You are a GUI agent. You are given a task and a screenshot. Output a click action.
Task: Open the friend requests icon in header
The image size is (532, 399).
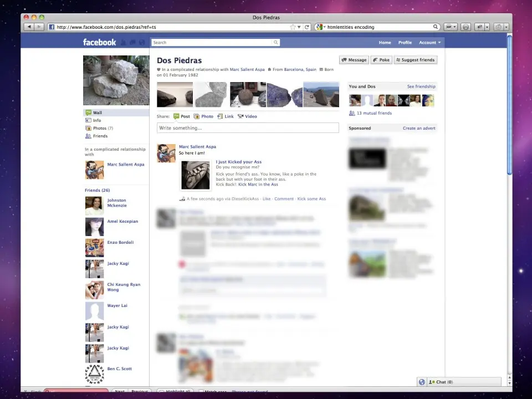click(x=124, y=43)
